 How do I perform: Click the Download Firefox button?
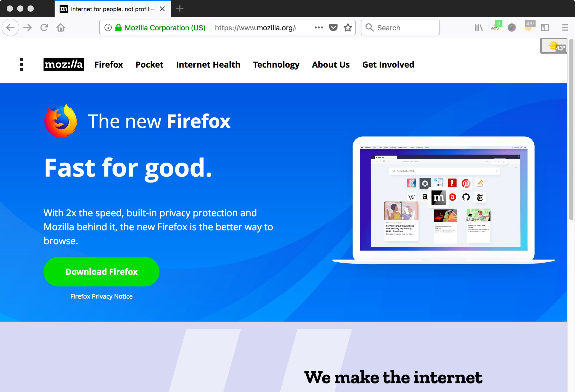point(101,271)
